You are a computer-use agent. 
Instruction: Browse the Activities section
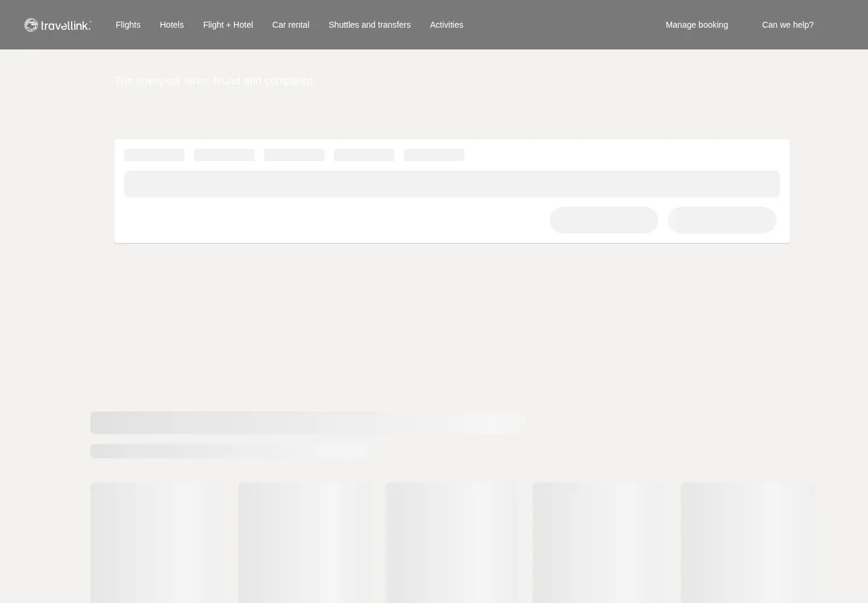coord(447,25)
